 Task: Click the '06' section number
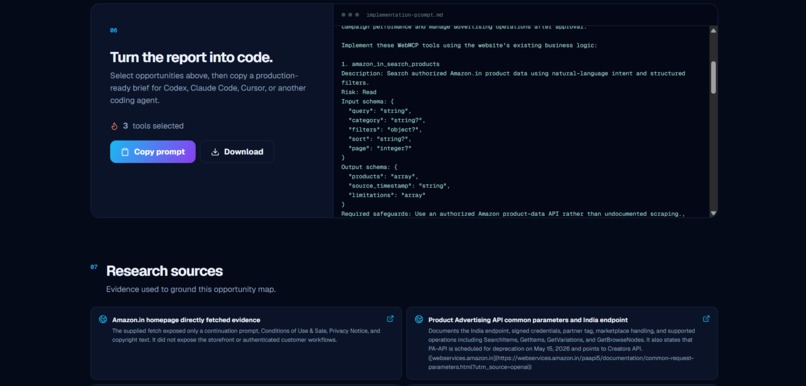tap(114, 30)
